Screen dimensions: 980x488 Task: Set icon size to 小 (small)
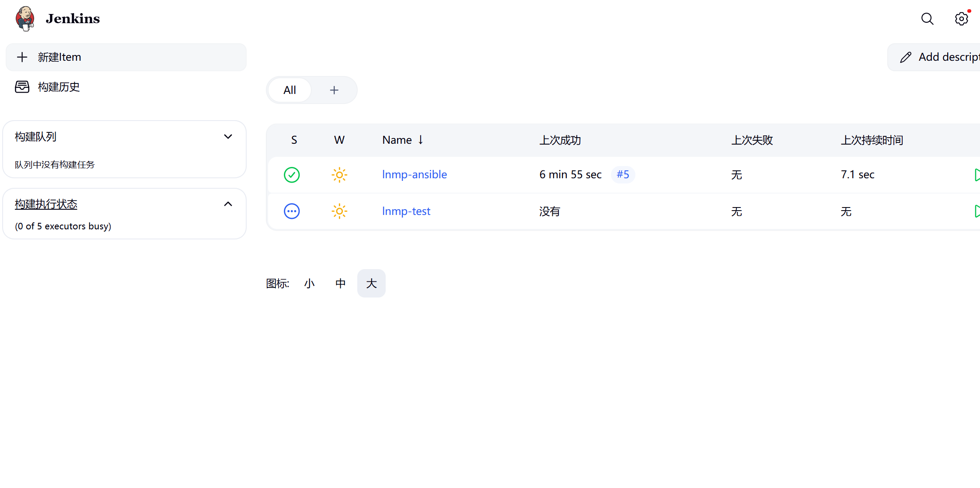point(310,284)
